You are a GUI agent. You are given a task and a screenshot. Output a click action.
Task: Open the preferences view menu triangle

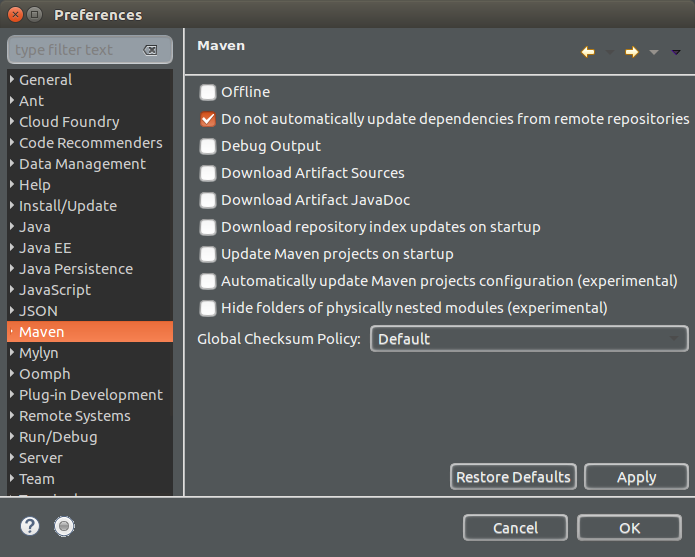click(x=676, y=52)
